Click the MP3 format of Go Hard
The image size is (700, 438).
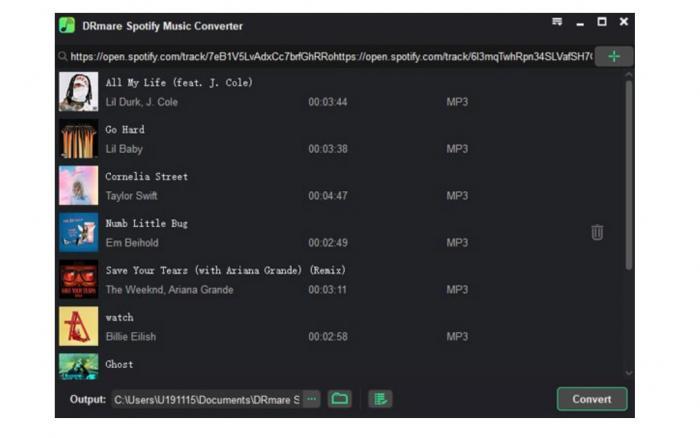tap(457, 149)
